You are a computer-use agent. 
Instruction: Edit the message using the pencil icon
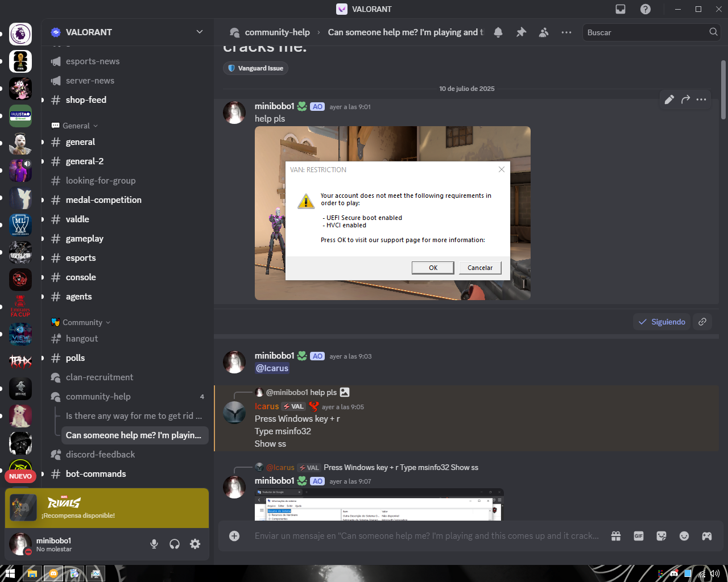[x=669, y=99]
